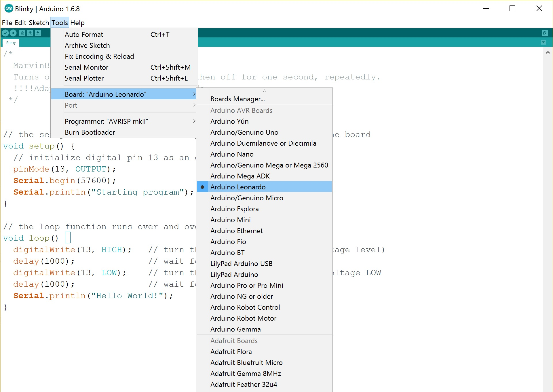
Task: Open the Help menu
Action: 77,23
